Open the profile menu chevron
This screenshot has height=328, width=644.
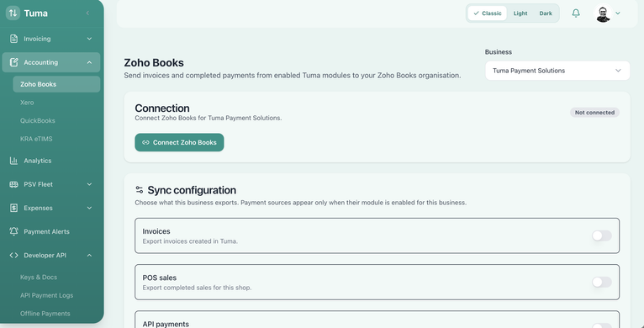tap(618, 13)
